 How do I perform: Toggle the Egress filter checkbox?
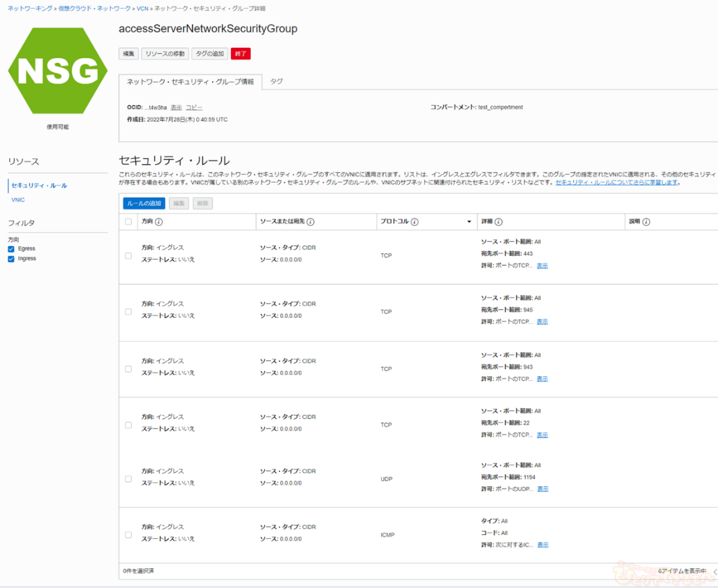pyautogui.click(x=11, y=249)
